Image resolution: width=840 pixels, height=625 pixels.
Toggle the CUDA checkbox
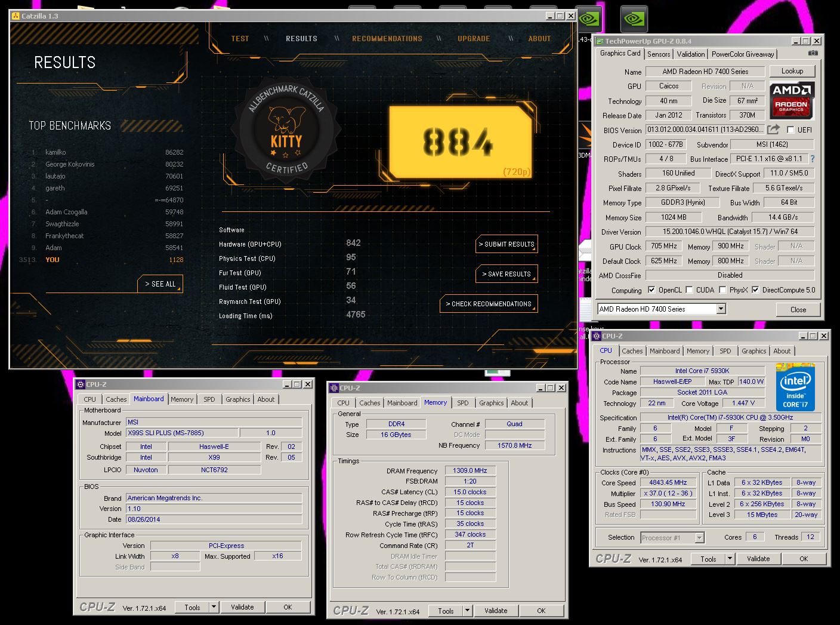coord(690,290)
